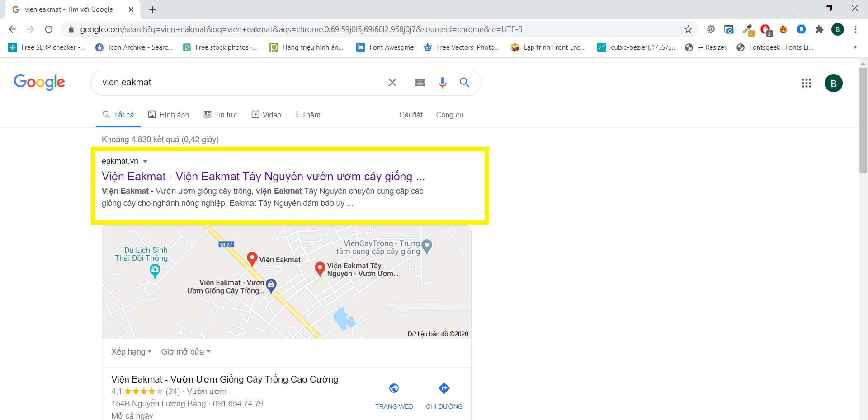Reload the current page
This screenshot has width=868, height=420.
tap(49, 29)
